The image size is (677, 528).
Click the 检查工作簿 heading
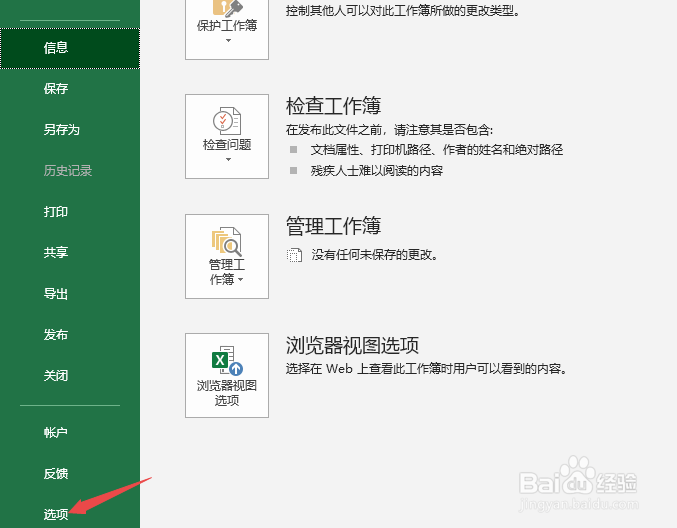333,106
